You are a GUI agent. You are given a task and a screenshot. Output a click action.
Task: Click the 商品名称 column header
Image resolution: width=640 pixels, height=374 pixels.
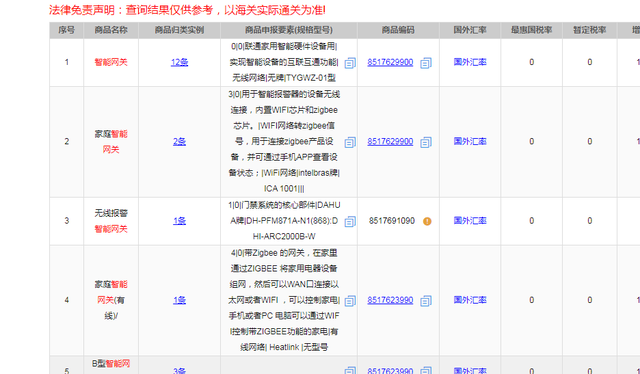coord(111,30)
